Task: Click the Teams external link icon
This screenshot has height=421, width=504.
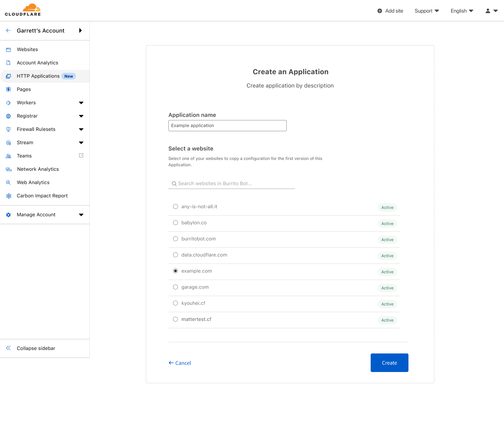Action: click(x=81, y=155)
